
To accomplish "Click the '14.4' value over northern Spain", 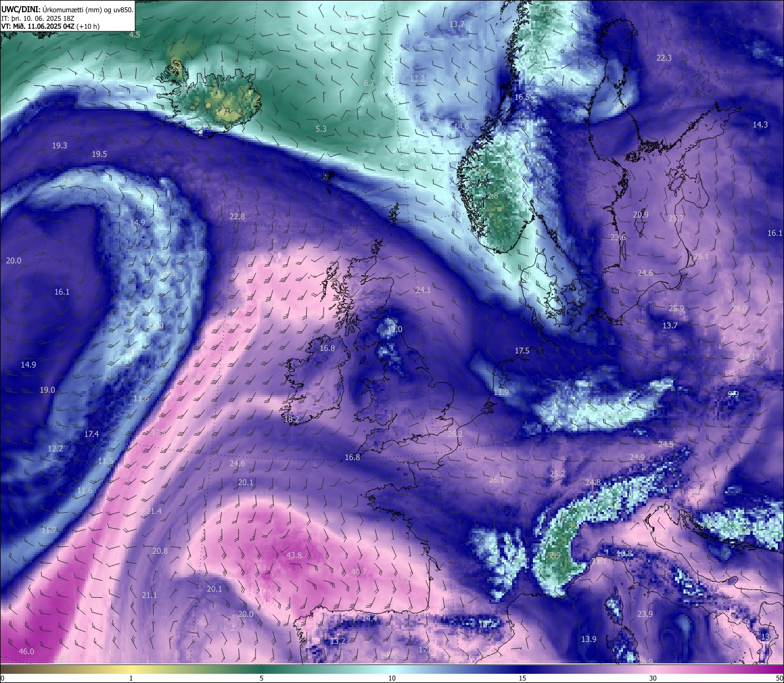I will [369, 619].
